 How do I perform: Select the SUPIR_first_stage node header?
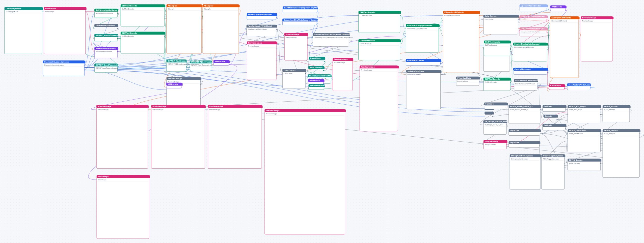(x=584, y=107)
